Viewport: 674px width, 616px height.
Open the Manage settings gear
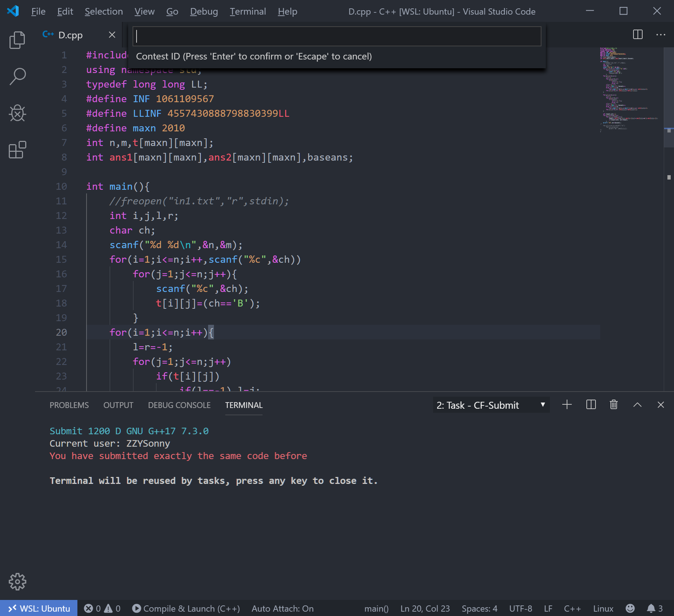[17, 582]
